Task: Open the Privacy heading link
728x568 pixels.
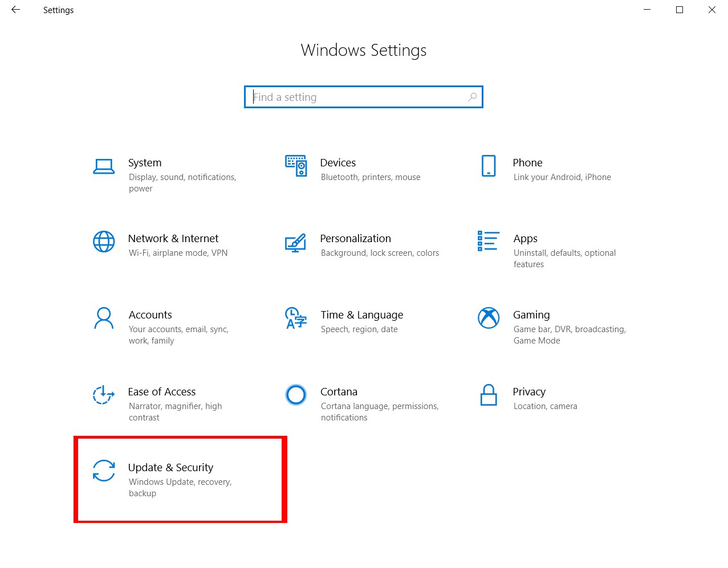Action: (x=529, y=392)
